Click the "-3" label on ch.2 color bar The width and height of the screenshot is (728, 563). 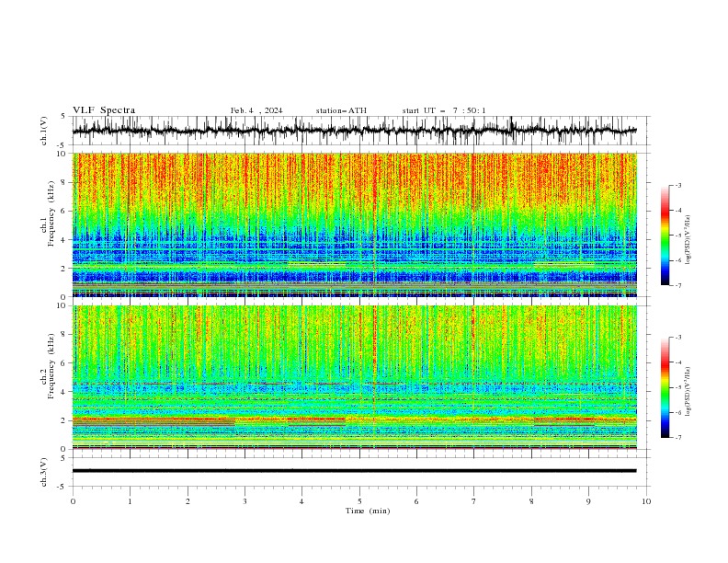(x=677, y=338)
